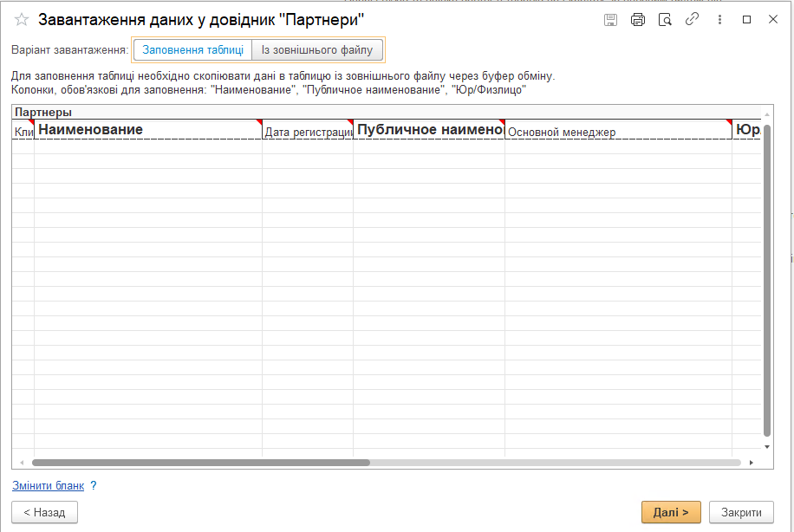Viewport: 794px width, 532px height.
Task: Click the down arrow of vertical scrollbar
Action: click(767, 447)
